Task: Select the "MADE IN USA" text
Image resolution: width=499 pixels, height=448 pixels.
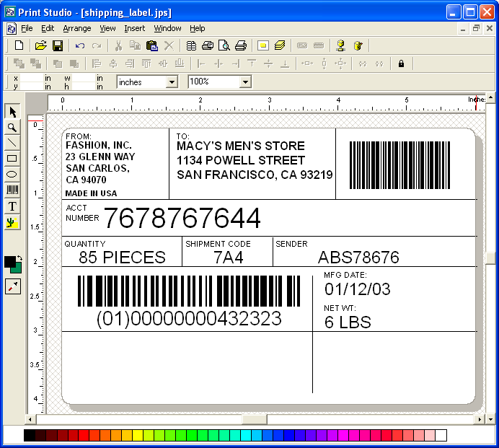Action: (x=91, y=193)
